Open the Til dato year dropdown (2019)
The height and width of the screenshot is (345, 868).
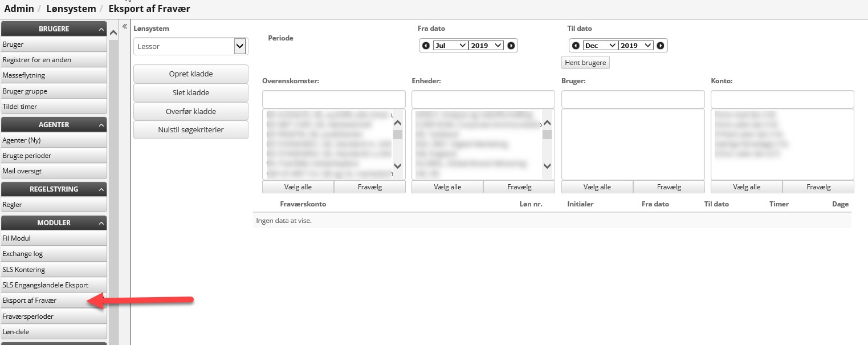(636, 46)
